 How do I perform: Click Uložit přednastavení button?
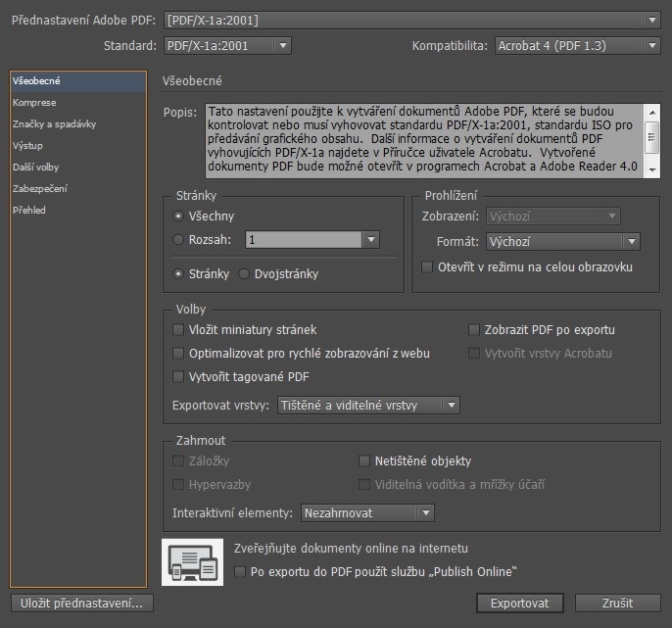coord(82,604)
